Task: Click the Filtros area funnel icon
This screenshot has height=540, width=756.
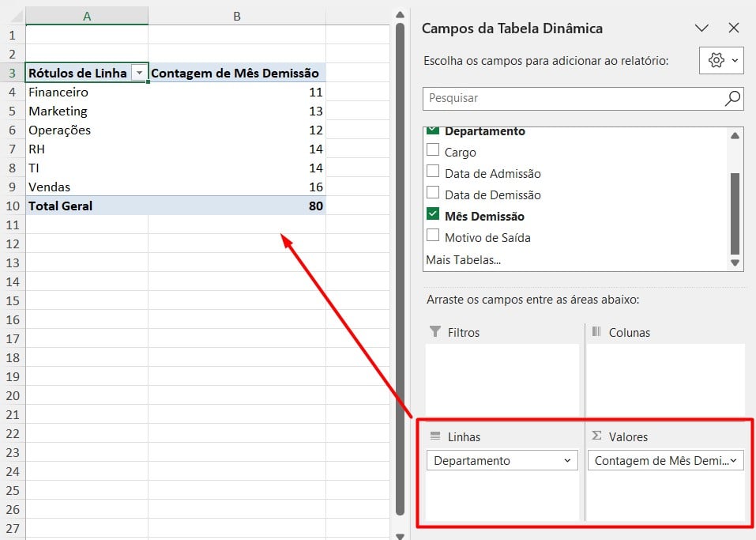Action: tap(435, 331)
